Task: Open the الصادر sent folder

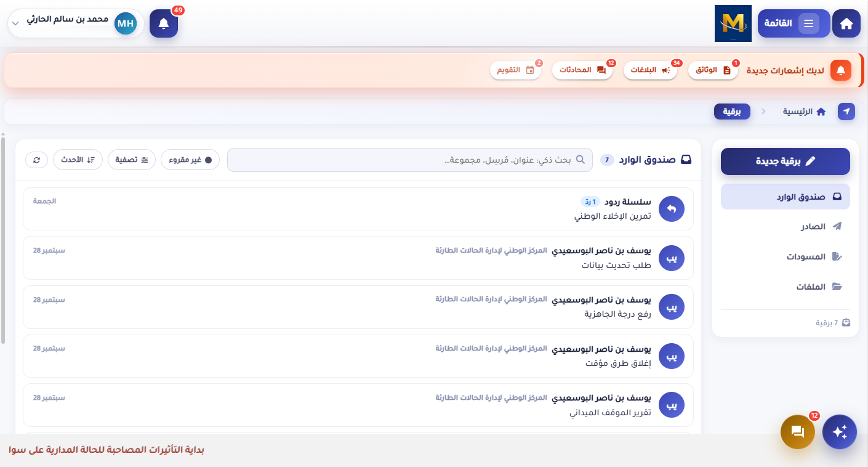Action: (786, 227)
